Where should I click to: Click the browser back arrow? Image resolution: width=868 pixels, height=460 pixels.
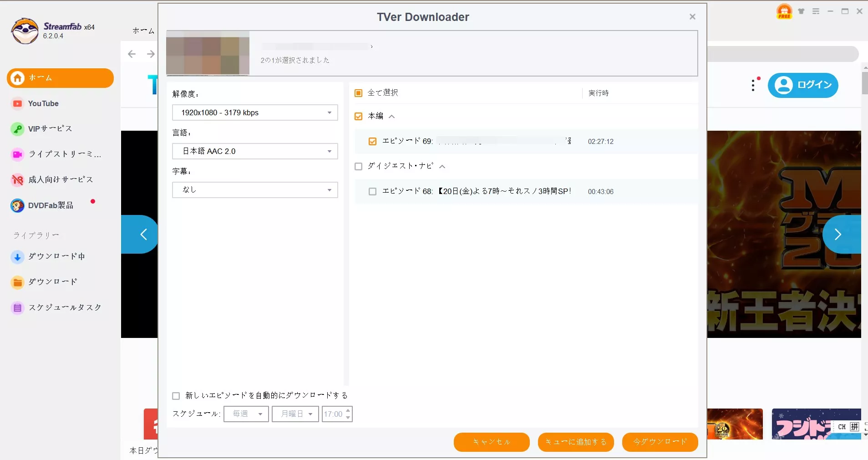tap(132, 54)
